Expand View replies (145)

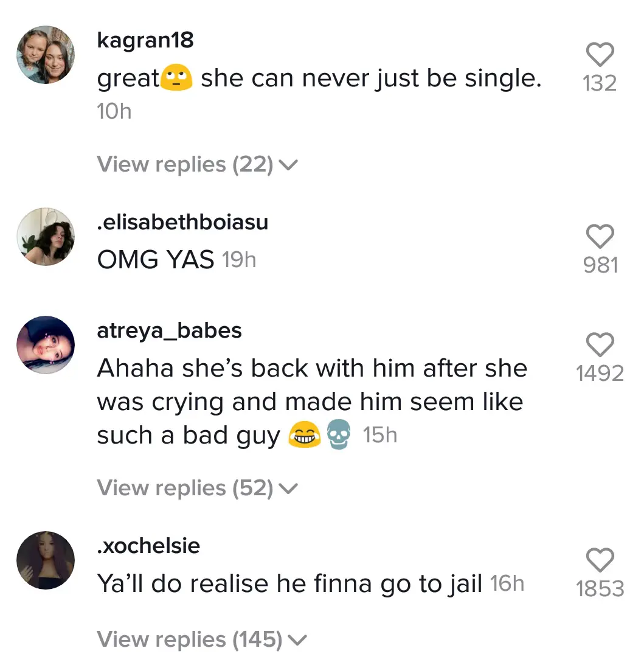[x=202, y=639]
